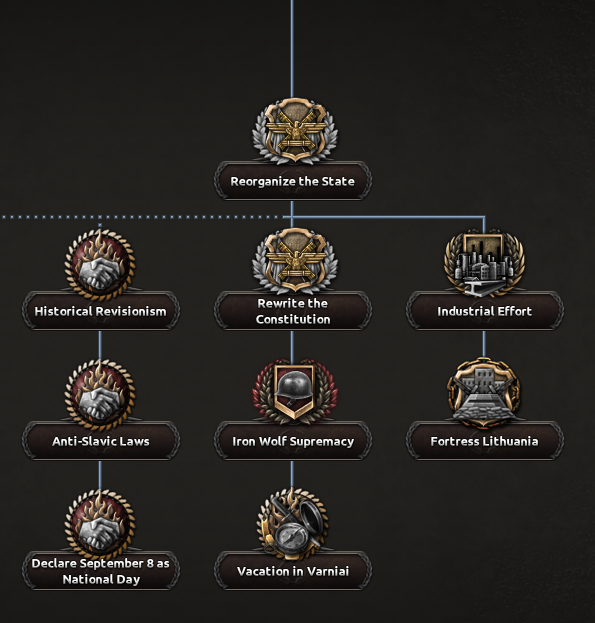Select the Vacation in Varniai focus label
The width and height of the screenshot is (595, 623).
point(293,571)
